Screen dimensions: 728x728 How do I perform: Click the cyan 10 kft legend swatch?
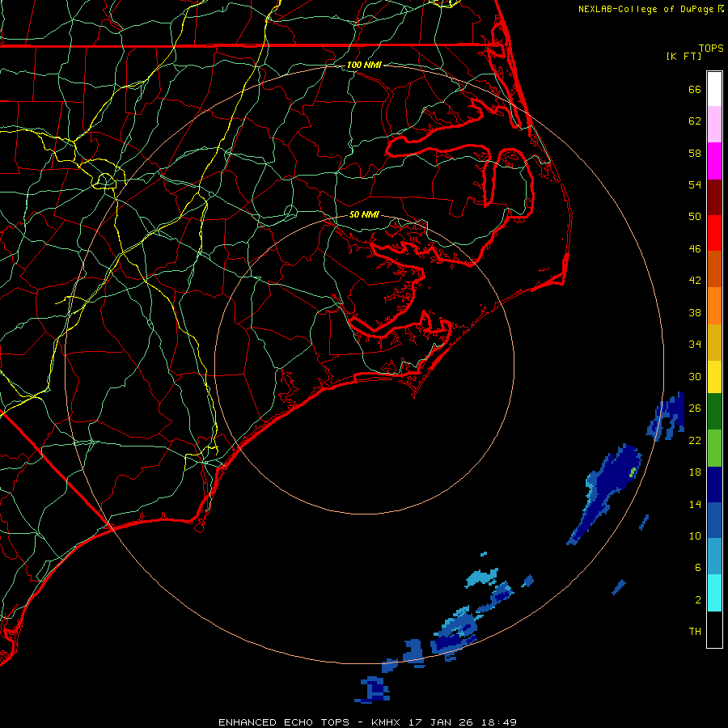point(714,593)
